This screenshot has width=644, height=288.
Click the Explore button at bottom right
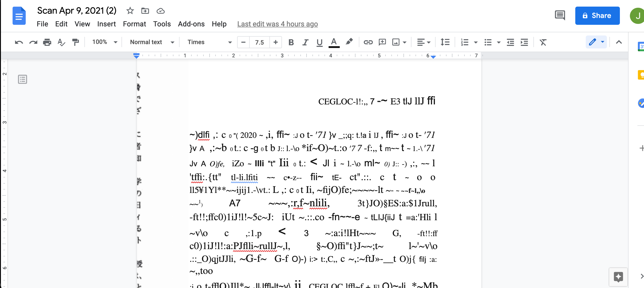618,277
